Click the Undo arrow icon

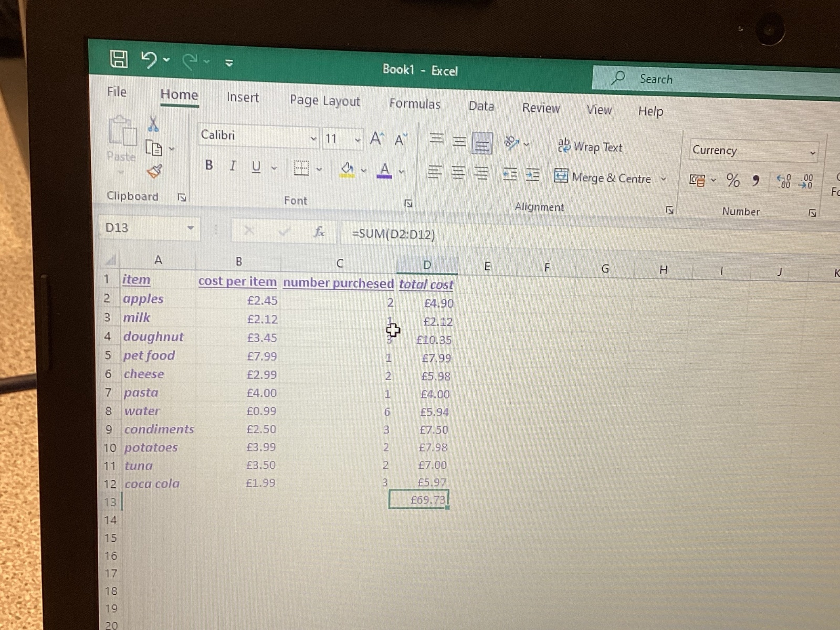149,60
